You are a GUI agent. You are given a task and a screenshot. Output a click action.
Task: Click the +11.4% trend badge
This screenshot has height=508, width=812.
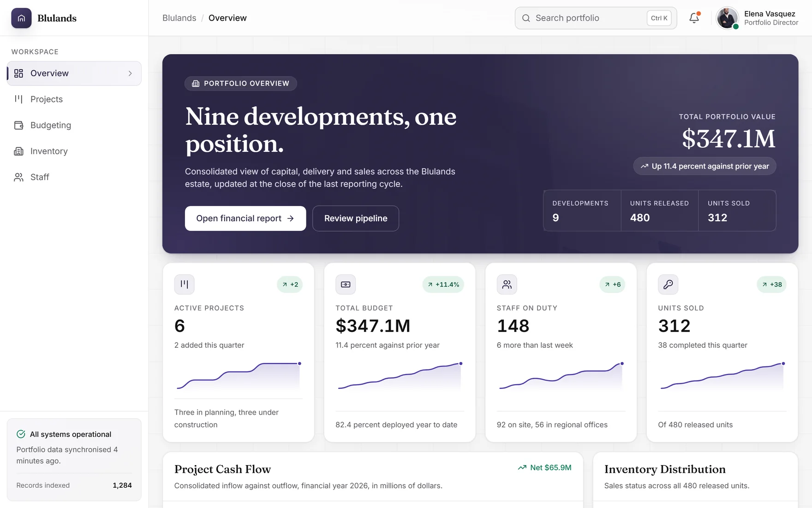click(x=443, y=284)
